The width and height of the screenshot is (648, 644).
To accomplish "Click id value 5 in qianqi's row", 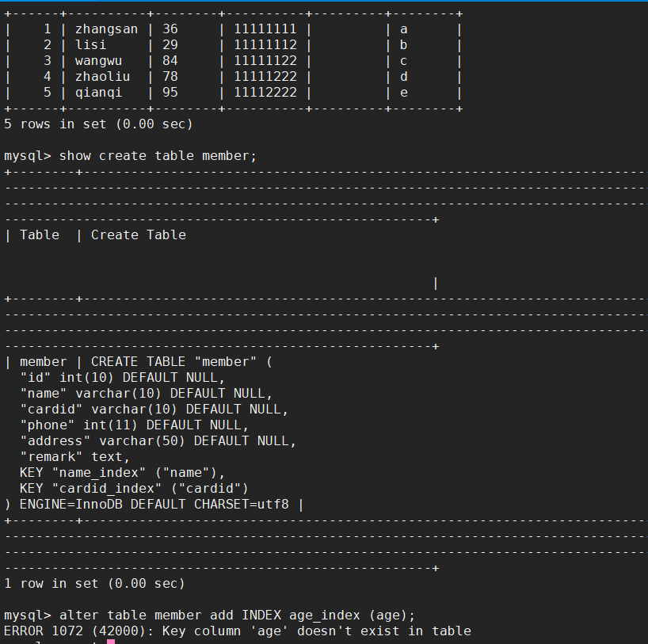I will point(48,92).
